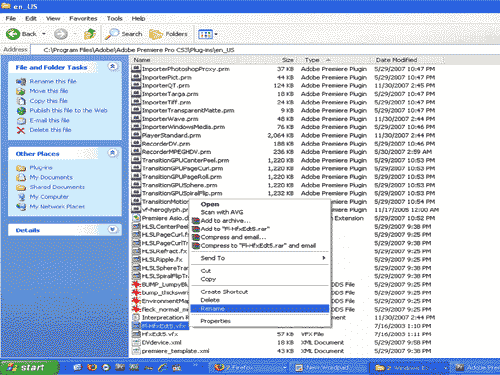Open the Tools menu
The width and height of the screenshot is (500, 375).
[x=114, y=19]
